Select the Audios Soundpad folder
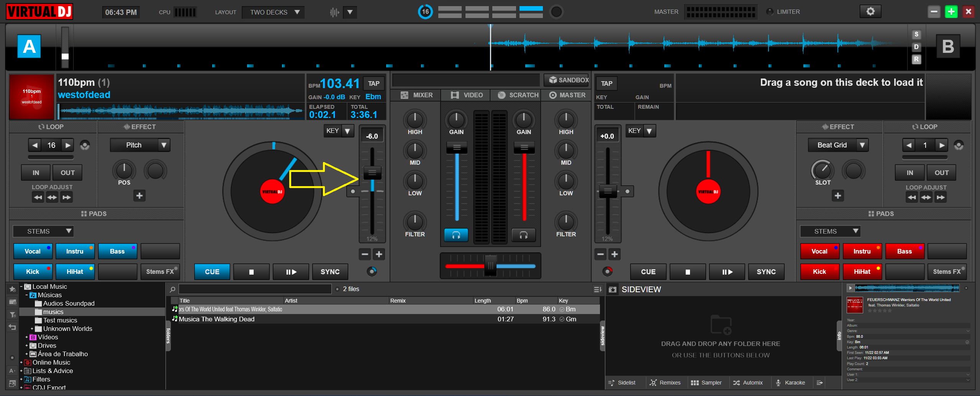The width and height of the screenshot is (980, 396). [69, 303]
